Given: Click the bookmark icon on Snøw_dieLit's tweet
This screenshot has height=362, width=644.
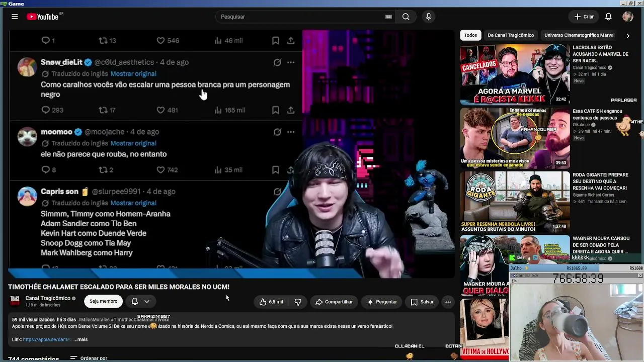Looking at the screenshot, I should pos(276,110).
